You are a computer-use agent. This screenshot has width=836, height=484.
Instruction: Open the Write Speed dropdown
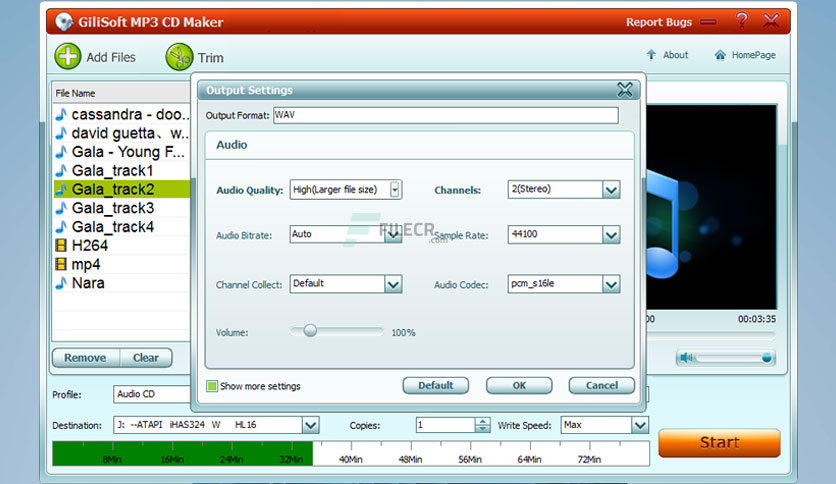coord(640,425)
